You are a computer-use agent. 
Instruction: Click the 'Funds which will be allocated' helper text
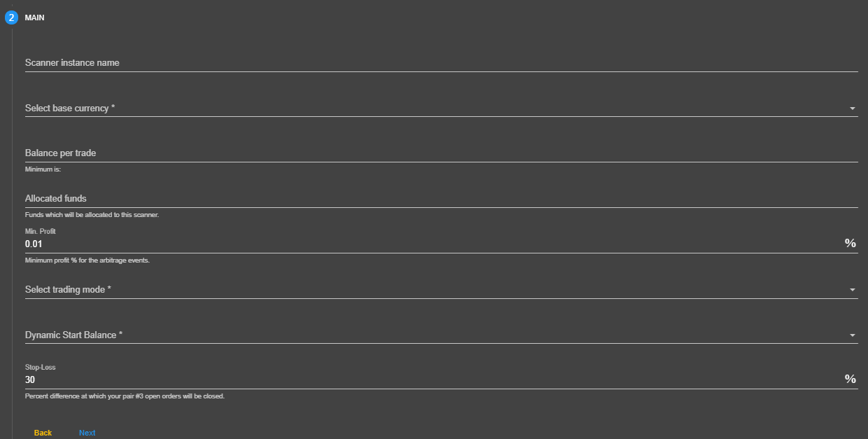pos(92,215)
